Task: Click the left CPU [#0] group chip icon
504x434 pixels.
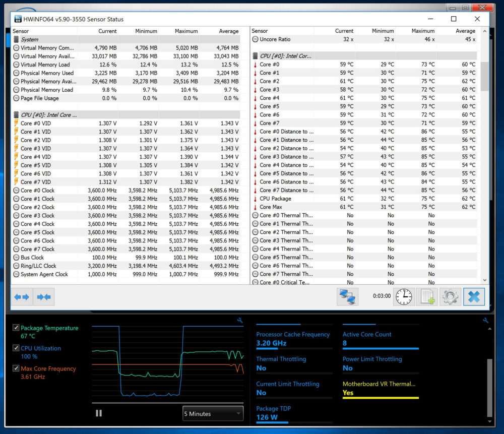Action: click(x=16, y=115)
